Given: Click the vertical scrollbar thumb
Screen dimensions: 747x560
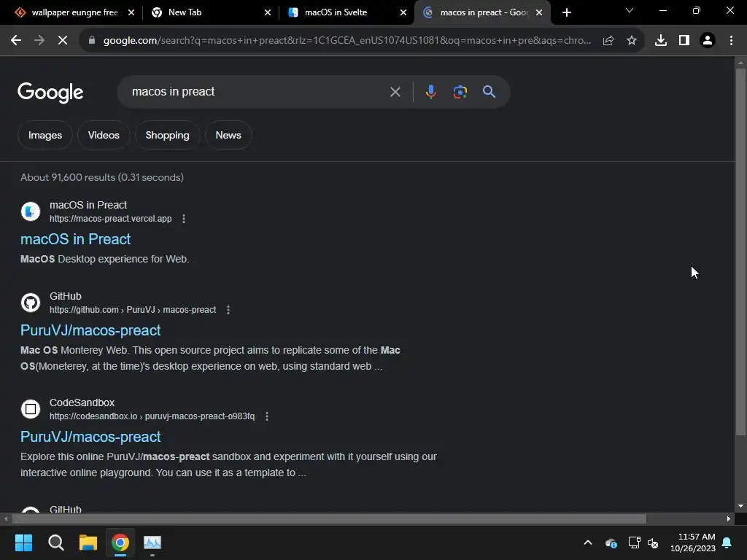Looking at the screenshot, I should (x=740, y=252).
